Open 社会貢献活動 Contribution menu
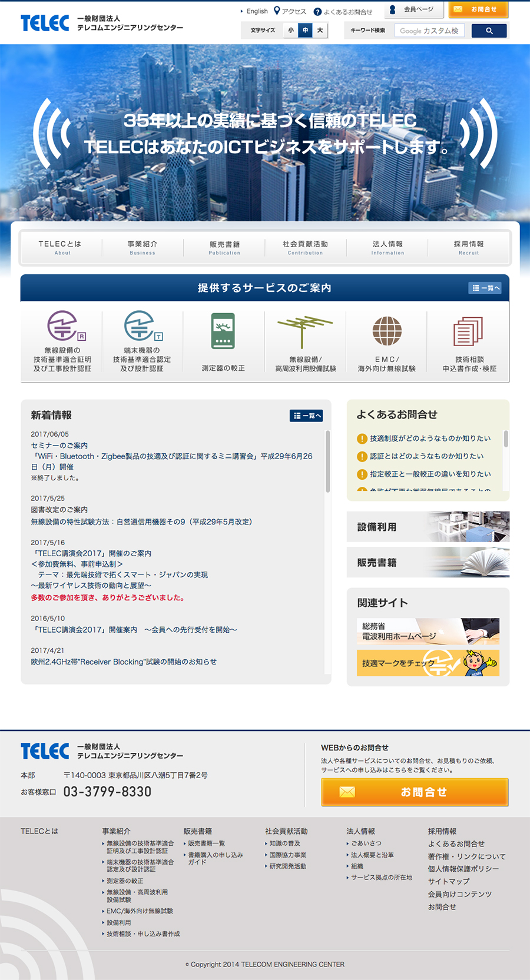The image size is (530, 980). 305,247
